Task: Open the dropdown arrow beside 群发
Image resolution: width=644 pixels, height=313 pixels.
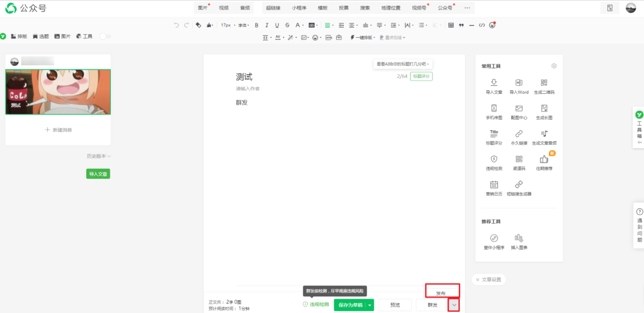Action: (454, 305)
